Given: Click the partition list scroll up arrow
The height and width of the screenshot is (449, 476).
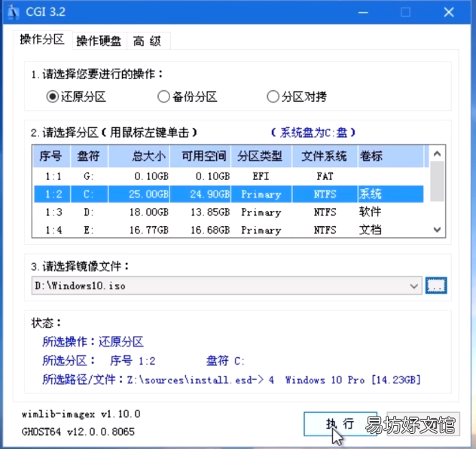Looking at the screenshot, I should [437, 154].
